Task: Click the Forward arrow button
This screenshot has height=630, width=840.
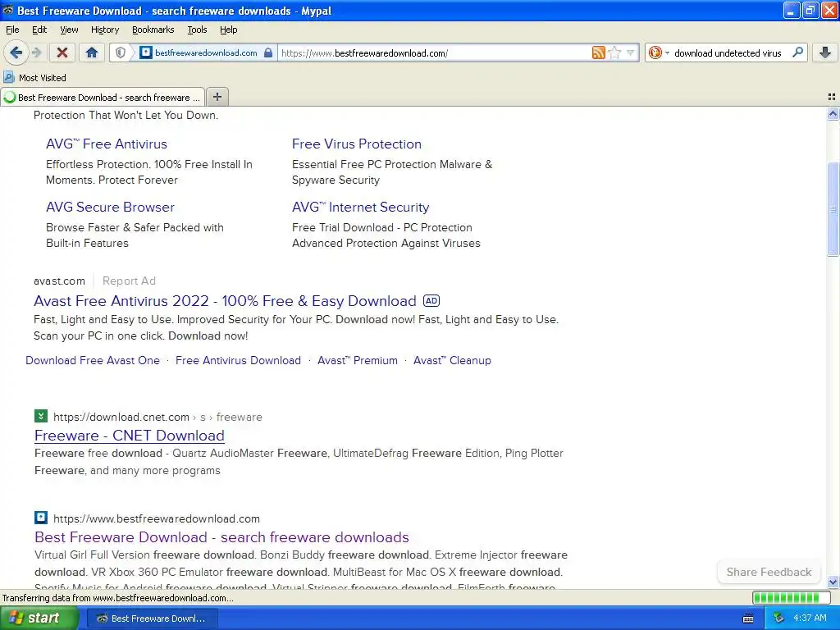Action: [37, 52]
